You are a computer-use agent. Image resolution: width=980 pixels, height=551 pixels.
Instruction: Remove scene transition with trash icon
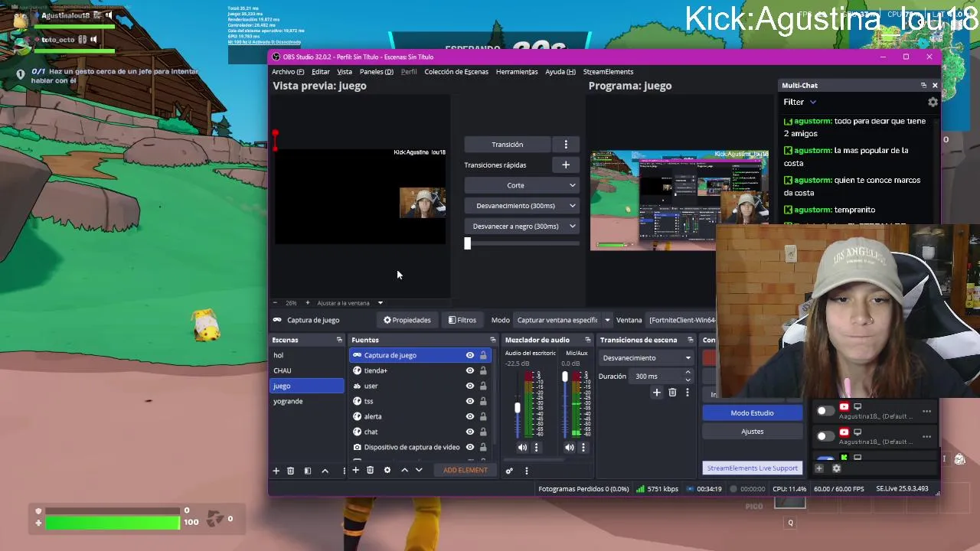pos(672,393)
